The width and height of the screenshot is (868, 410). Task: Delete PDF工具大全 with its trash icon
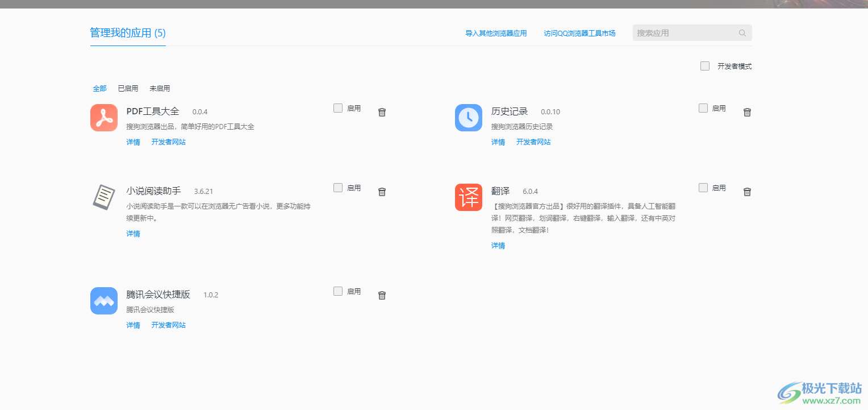pyautogui.click(x=382, y=112)
